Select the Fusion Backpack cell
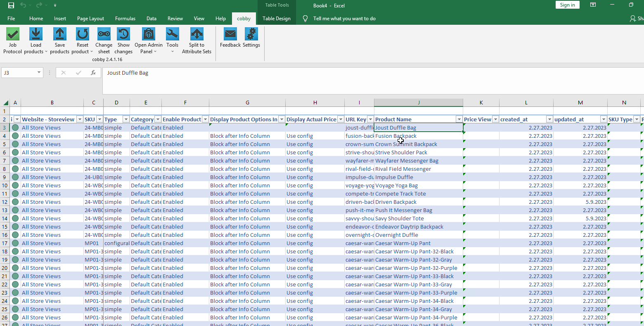 (x=419, y=136)
